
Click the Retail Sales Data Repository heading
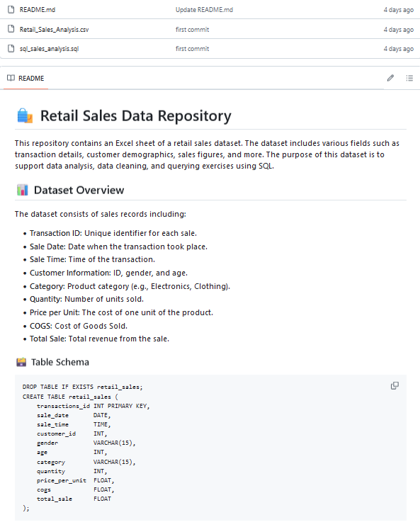pos(136,116)
